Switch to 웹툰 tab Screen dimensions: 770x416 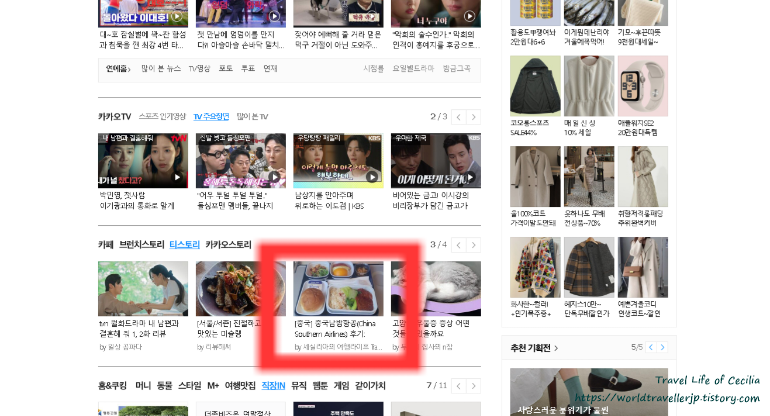320,386
